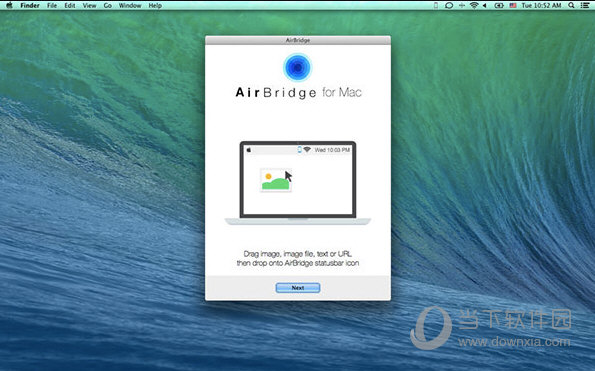Click the AirBridge window title bar
The image size is (595, 371).
click(298, 40)
